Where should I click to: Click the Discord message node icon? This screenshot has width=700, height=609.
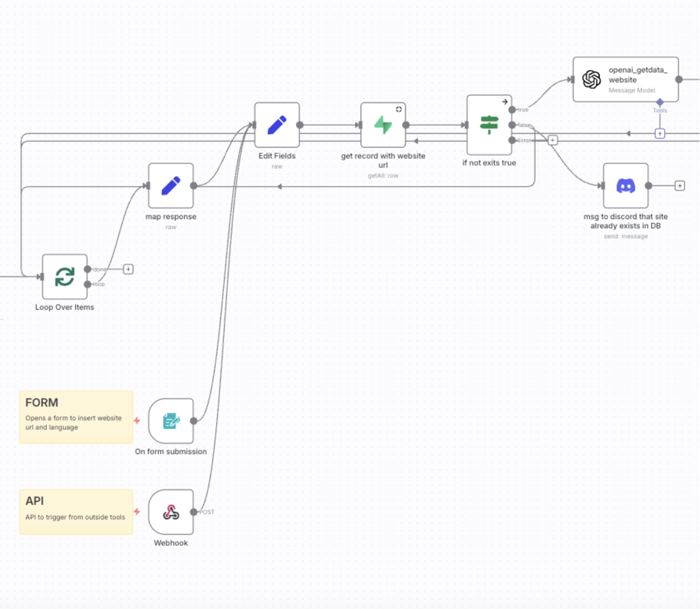(625, 186)
